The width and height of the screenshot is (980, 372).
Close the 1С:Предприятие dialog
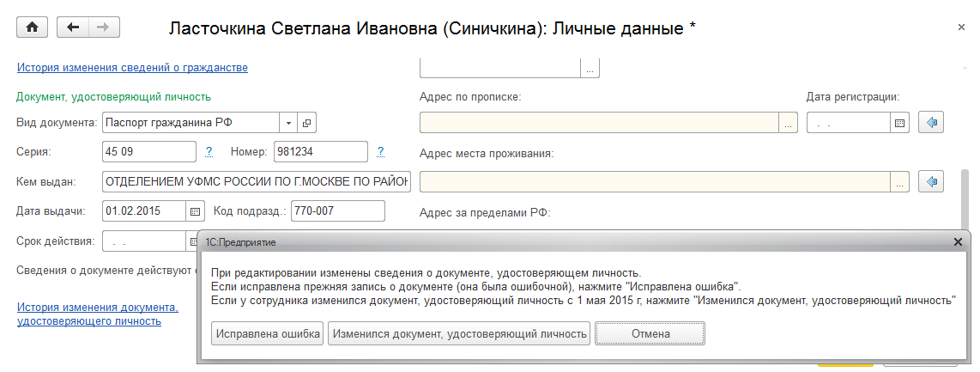959,242
